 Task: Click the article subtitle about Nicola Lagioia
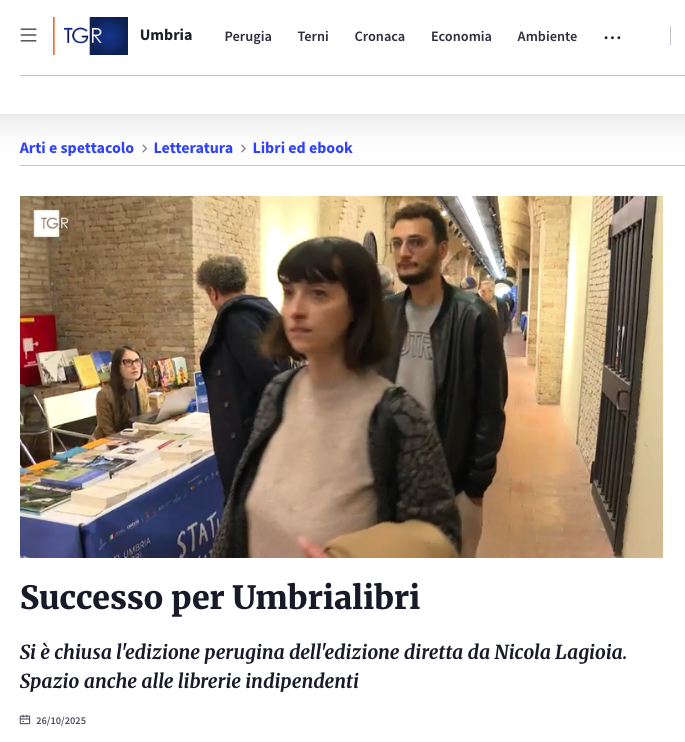click(x=323, y=666)
